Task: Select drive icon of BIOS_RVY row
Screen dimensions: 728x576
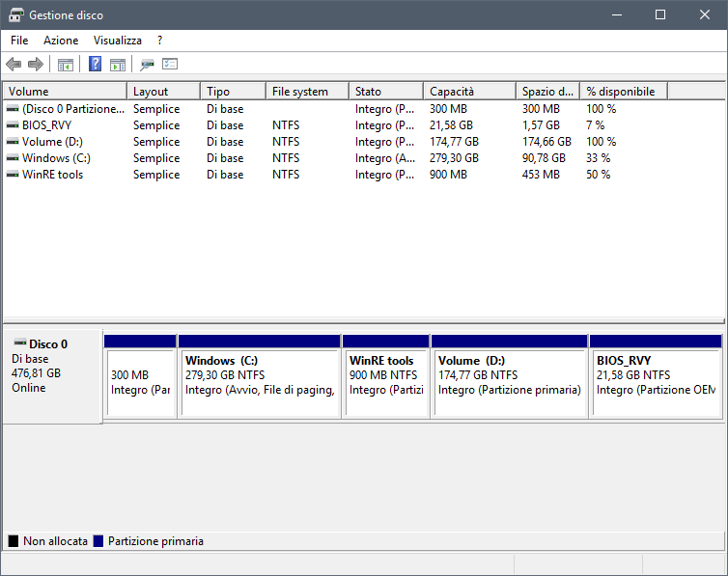Action: point(13,125)
